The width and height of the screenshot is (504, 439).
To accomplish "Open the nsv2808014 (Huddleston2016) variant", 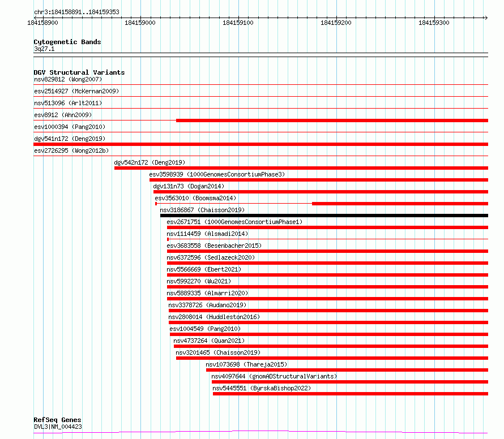I will (214, 317).
